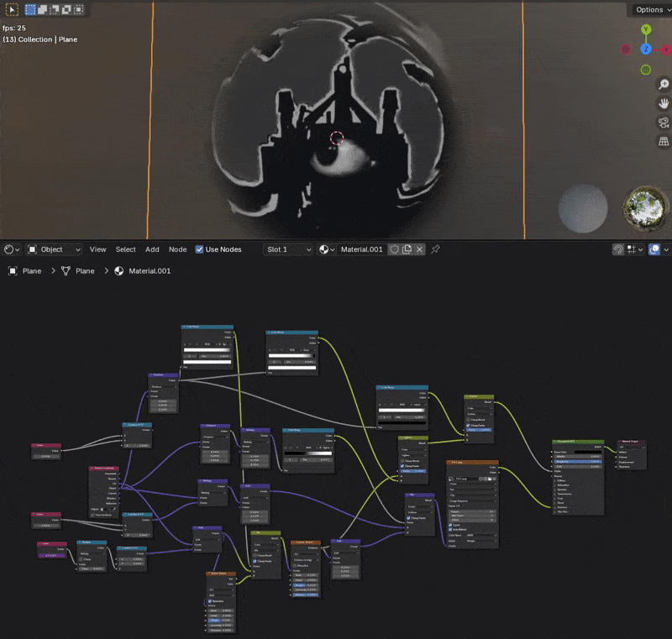
Task: Open the Object shader type dropdown
Action: (x=55, y=249)
